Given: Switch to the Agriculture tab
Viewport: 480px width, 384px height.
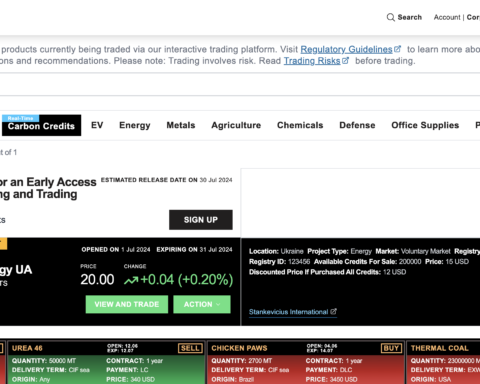Looking at the screenshot, I should point(236,125).
